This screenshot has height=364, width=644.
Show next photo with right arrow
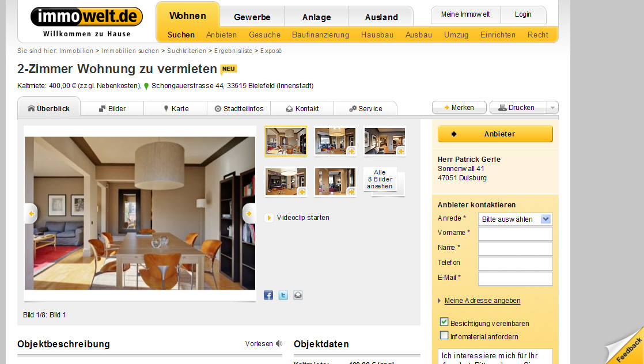(x=249, y=213)
